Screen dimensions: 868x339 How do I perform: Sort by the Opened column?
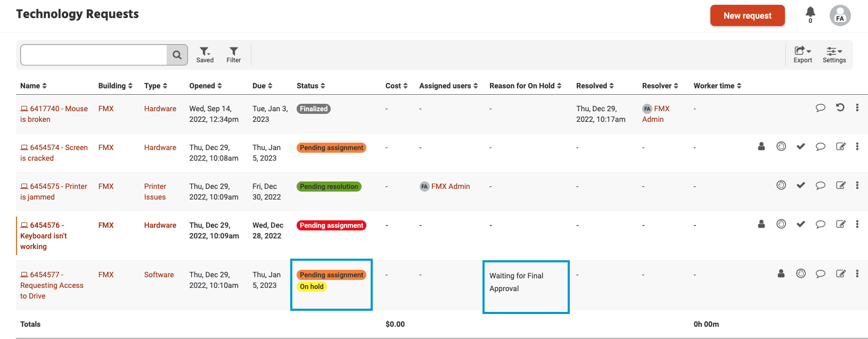pyautogui.click(x=206, y=86)
